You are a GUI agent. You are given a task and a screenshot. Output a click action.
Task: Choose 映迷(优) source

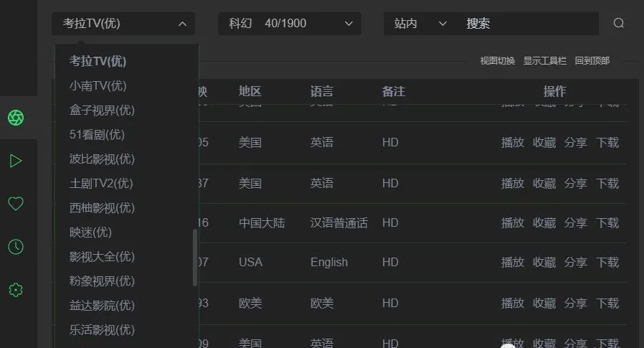[x=90, y=232]
